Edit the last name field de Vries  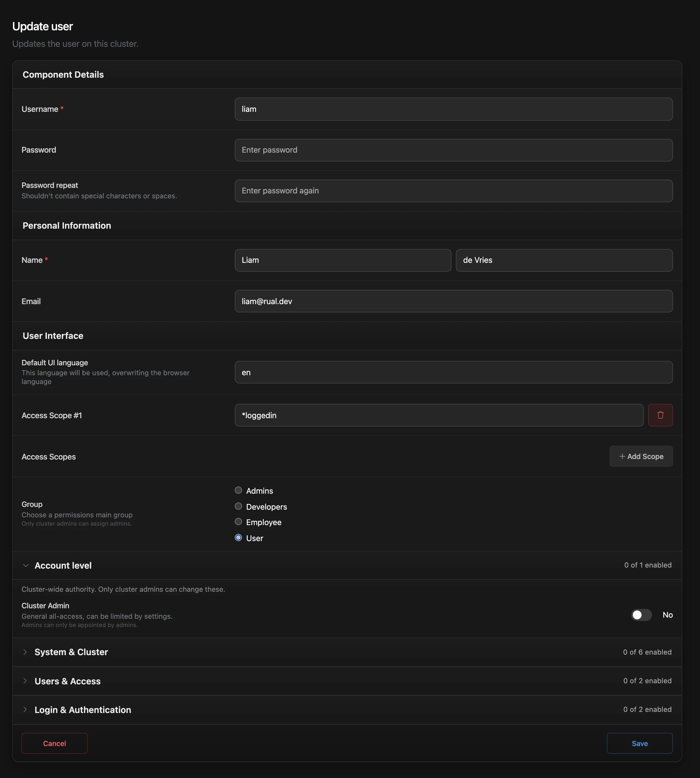[x=564, y=260]
